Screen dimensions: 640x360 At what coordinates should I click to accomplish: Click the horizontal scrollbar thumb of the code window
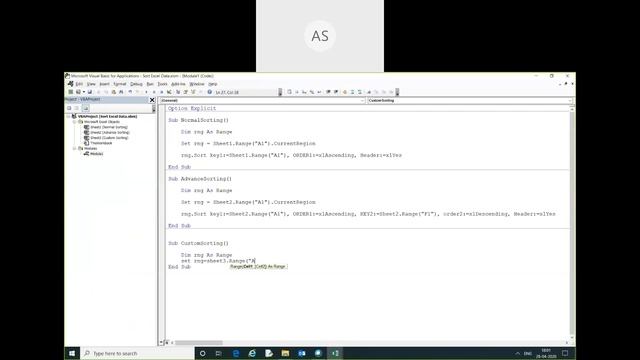click(199, 342)
